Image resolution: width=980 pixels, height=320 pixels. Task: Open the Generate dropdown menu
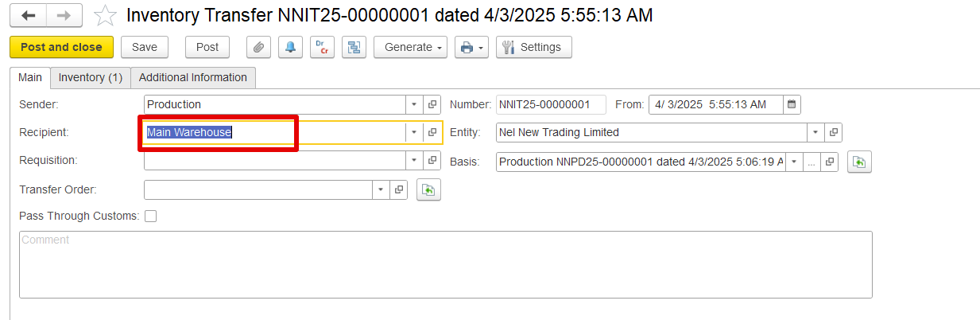[x=410, y=47]
